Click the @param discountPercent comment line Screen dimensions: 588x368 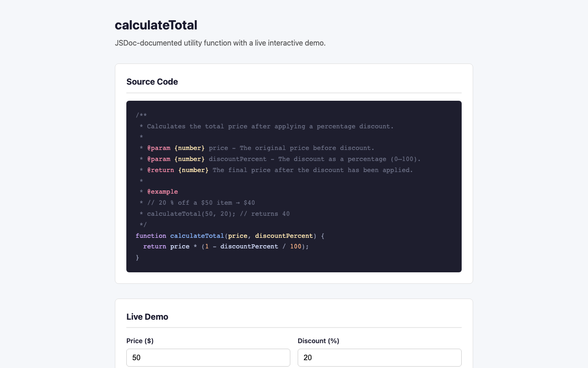(280, 159)
